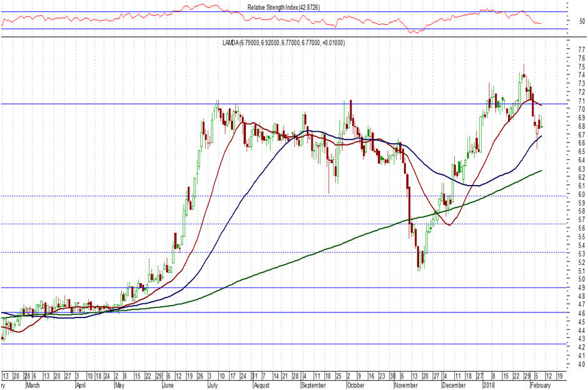Screen dimensions: 588x390
Task: Click the 5.2 price axis label
Action: click(x=582, y=262)
